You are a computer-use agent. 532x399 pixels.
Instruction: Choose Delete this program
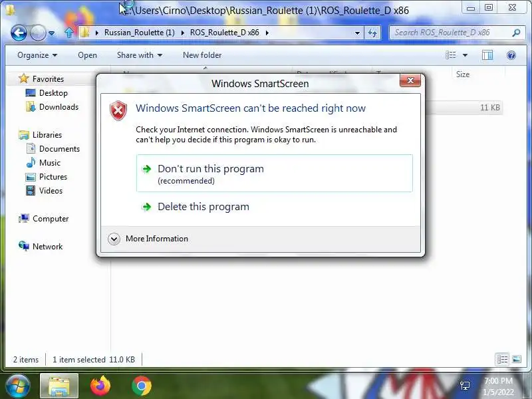point(203,207)
